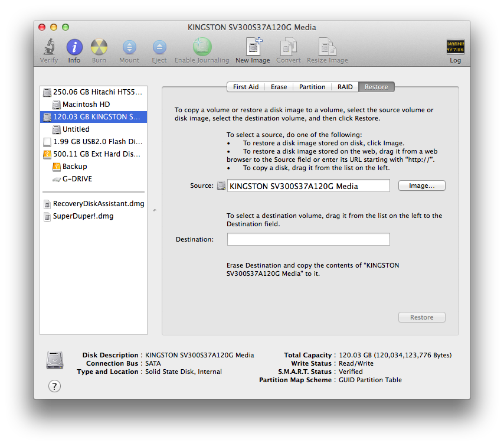Click the Burn disc icon
504x446 pixels.
click(x=99, y=47)
